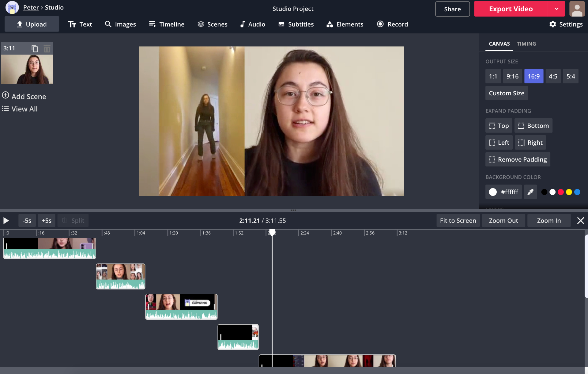
Task: Open the user profile avatar
Action: (577, 9)
